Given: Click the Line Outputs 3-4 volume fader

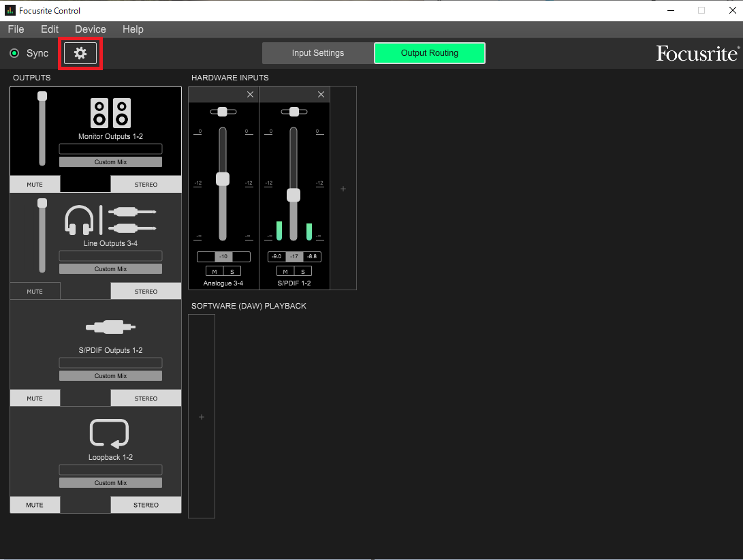Looking at the screenshot, I should 42,204.
